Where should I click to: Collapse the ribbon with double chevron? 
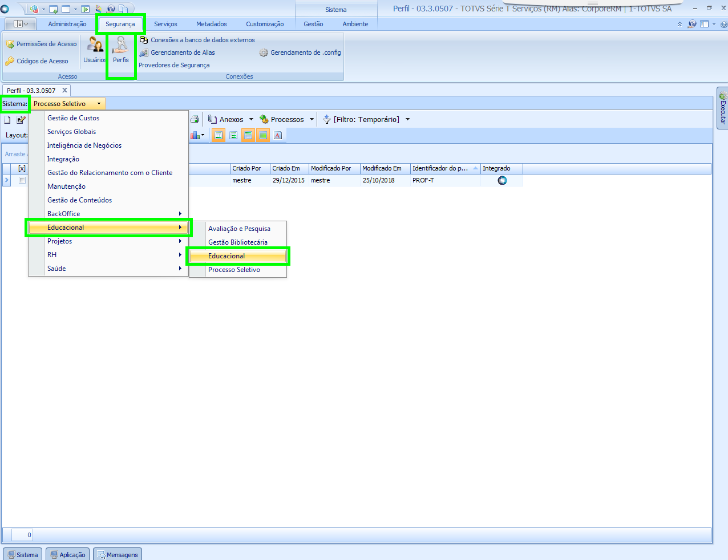tap(680, 24)
